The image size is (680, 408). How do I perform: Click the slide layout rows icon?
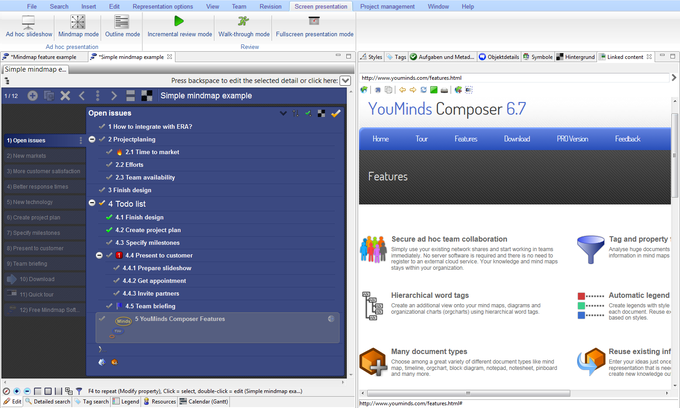click(x=130, y=96)
